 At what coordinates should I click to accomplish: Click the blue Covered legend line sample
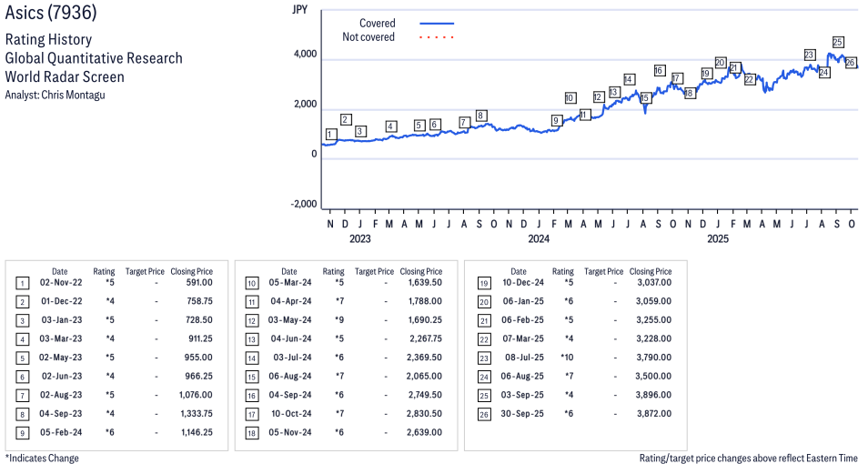pos(437,24)
